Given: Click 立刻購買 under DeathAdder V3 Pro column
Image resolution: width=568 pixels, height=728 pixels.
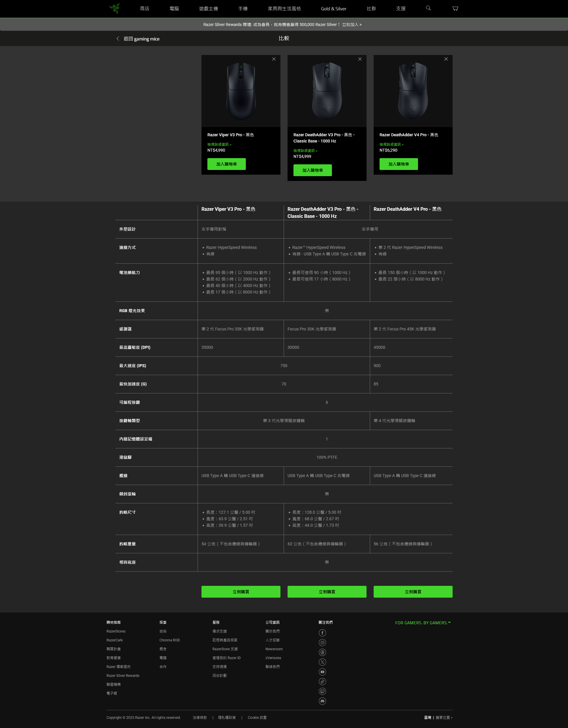Looking at the screenshot, I should coord(327,592).
